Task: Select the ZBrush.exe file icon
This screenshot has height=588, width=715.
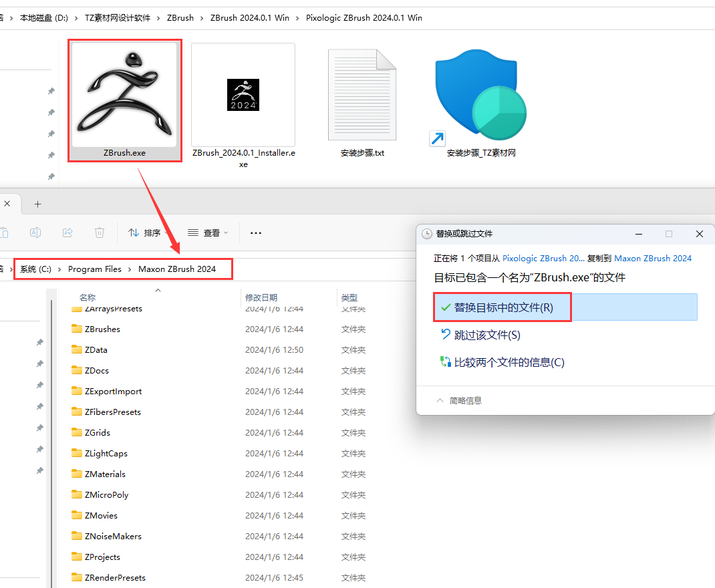Action: pos(124,94)
